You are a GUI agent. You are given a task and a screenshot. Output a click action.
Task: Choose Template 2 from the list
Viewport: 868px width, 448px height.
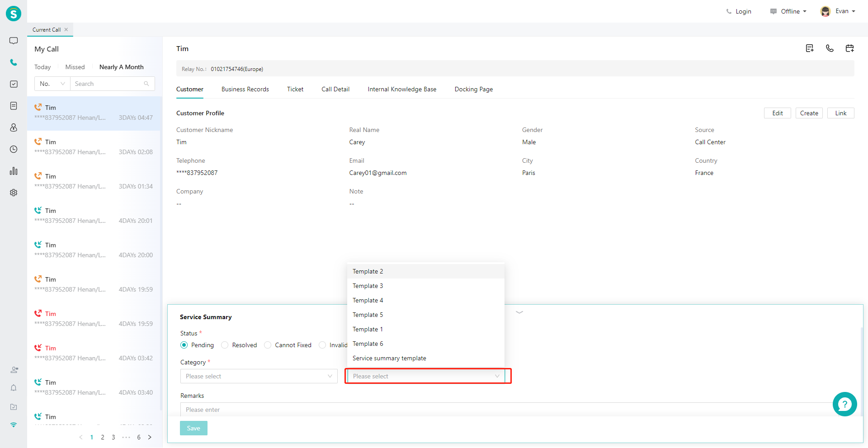click(426, 271)
